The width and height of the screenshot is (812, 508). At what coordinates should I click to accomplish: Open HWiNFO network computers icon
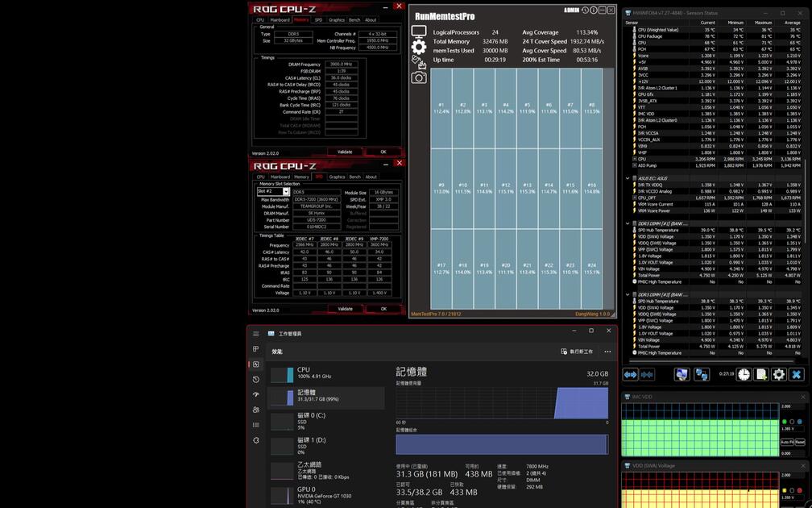(x=702, y=374)
